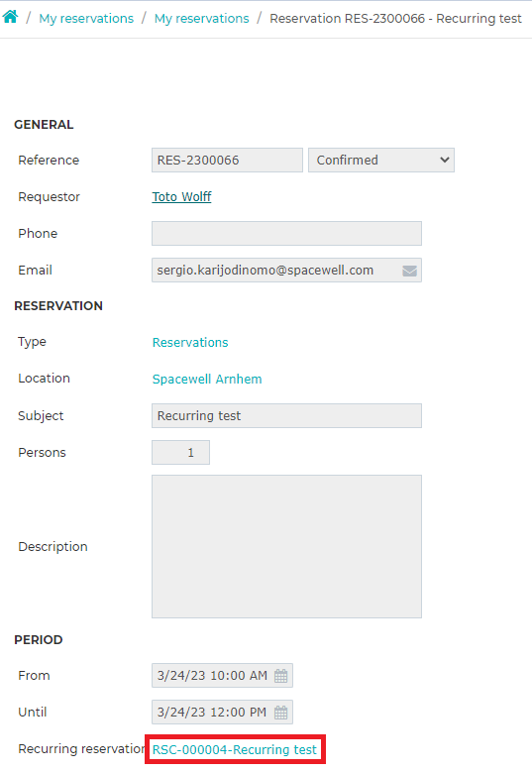Click the empty Phone input field
This screenshot has width=532, height=772.
[286, 233]
